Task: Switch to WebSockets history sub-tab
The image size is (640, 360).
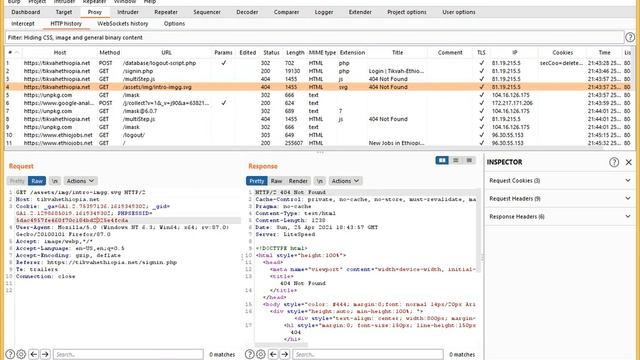Action: [x=122, y=24]
